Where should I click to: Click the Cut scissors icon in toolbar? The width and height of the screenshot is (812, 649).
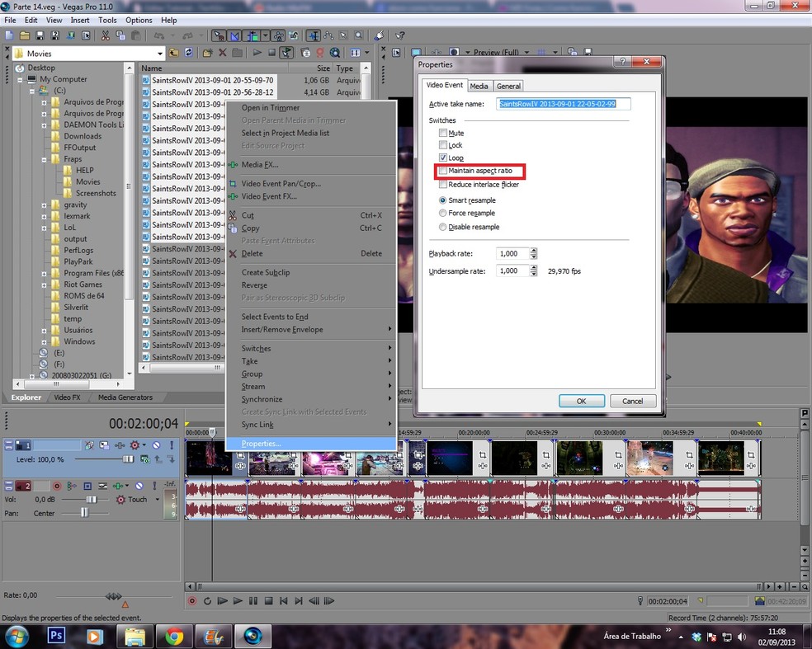(106, 35)
